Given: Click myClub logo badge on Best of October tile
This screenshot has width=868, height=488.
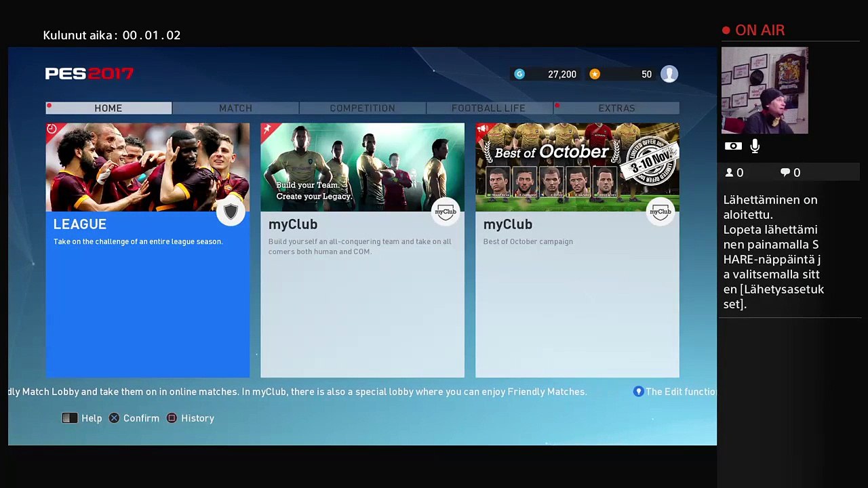Looking at the screenshot, I should coord(660,212).
